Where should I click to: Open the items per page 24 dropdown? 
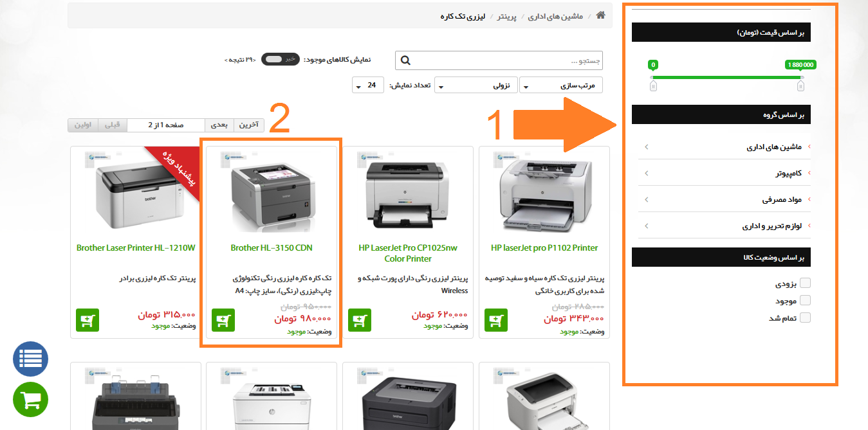(368, 85)
